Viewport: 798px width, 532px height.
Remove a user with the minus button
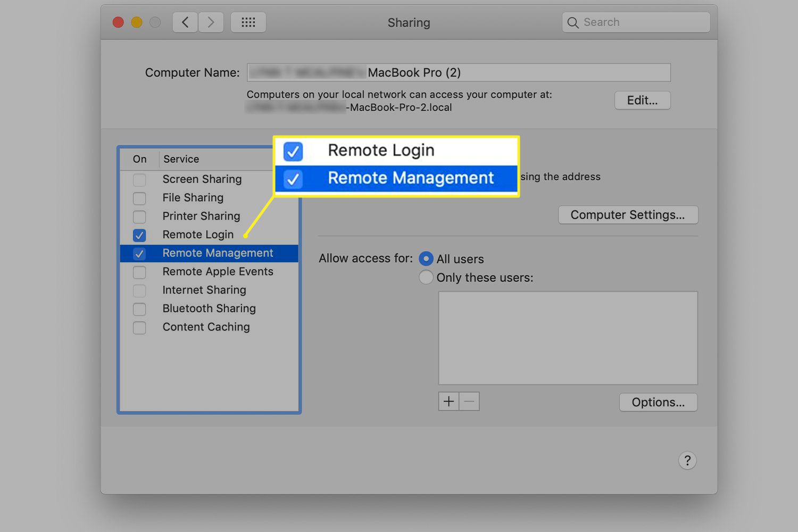pyautogui.click(x=469, y=401)
